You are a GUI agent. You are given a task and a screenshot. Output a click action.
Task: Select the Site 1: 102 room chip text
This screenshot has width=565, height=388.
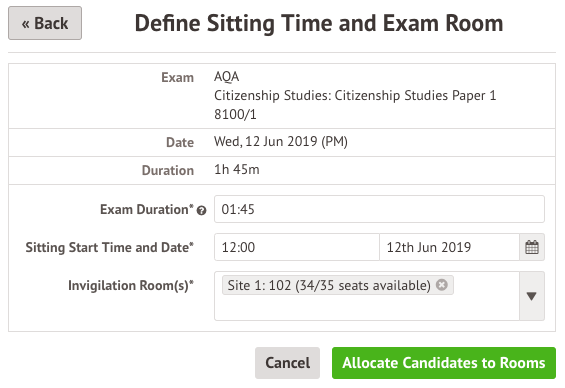pos(329,285)
